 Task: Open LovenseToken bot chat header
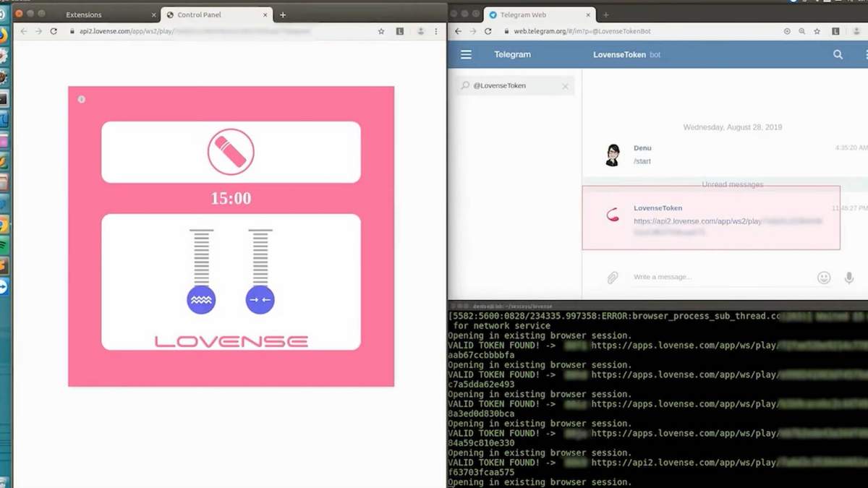(x=626, y=54)
